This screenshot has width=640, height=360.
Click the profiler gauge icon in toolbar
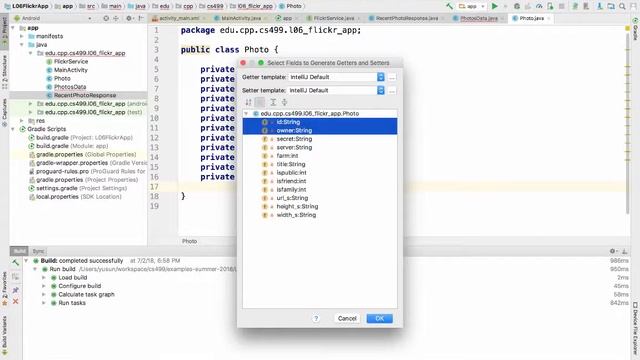[x=539, y=6]
